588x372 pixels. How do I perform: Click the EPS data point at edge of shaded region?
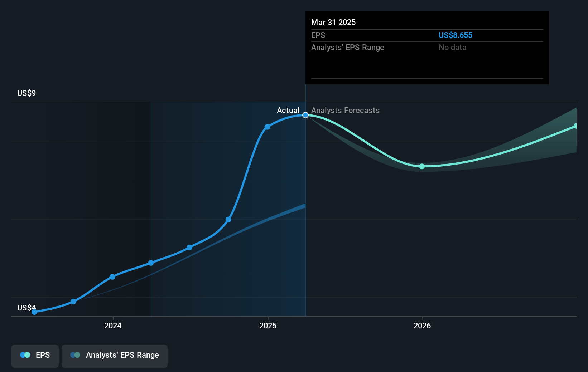[151, 263]
